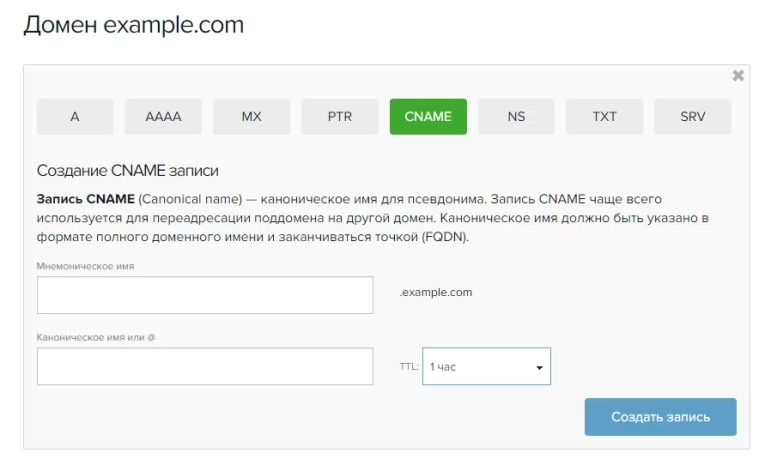Screen dimensions: 765x465
Task: Switch to the A record tab
Action: tap(75, 116)
